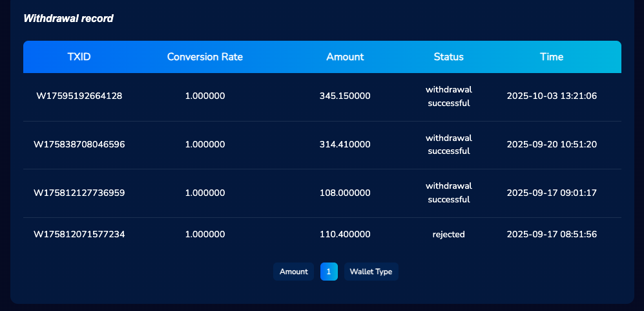Go to page 1 in pagination

[329, 272]
